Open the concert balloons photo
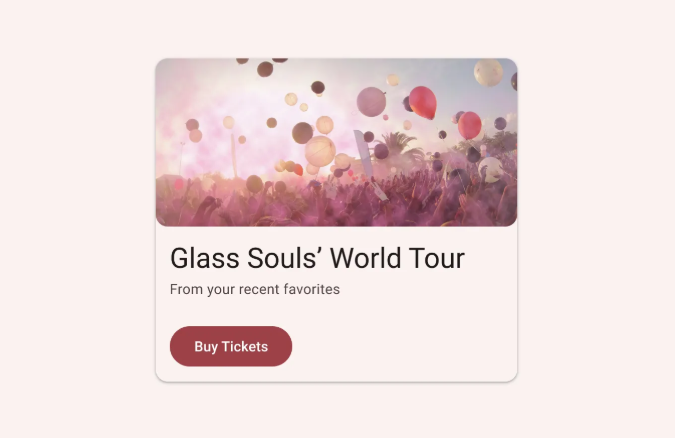Screen dimensions: 675x438 point(336,142)
